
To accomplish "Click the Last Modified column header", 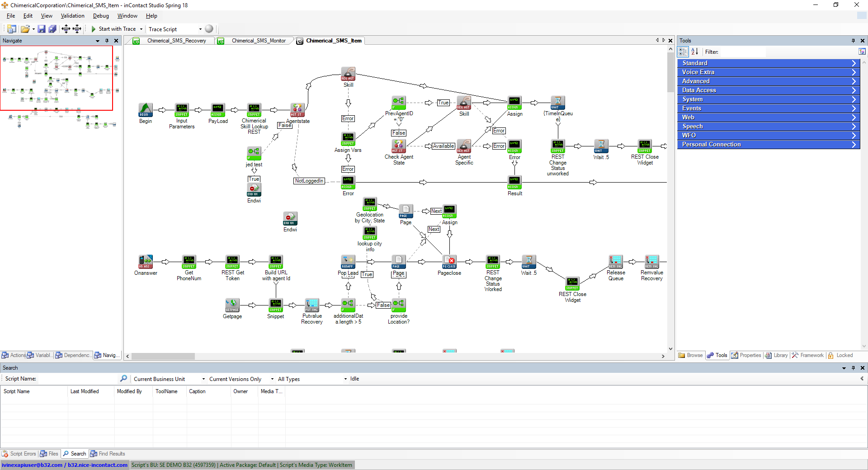I will coord(90,391).
